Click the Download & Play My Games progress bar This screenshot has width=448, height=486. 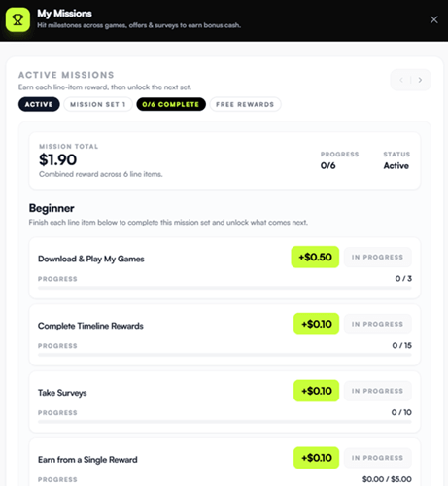pos(224,288)
